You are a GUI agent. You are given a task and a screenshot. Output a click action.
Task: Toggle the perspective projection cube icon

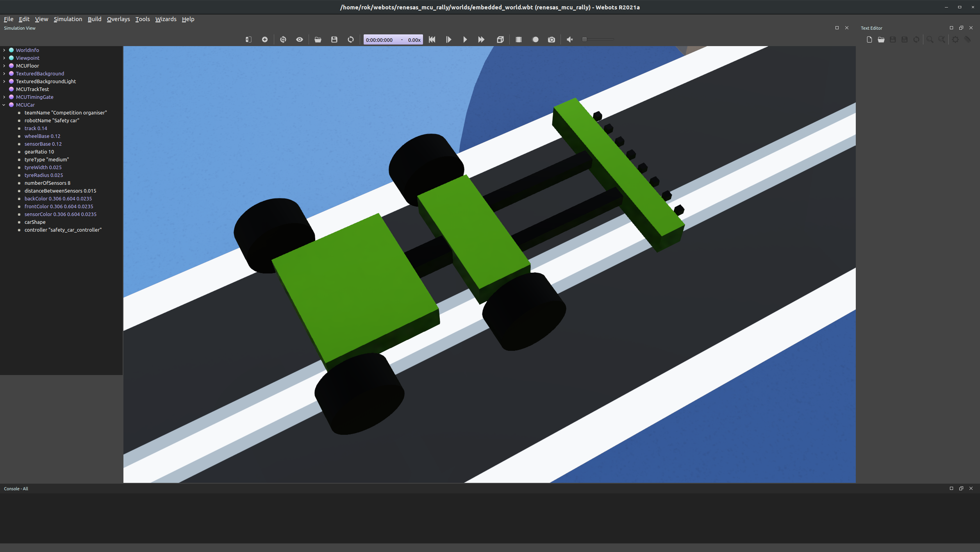tap(500, 39)
